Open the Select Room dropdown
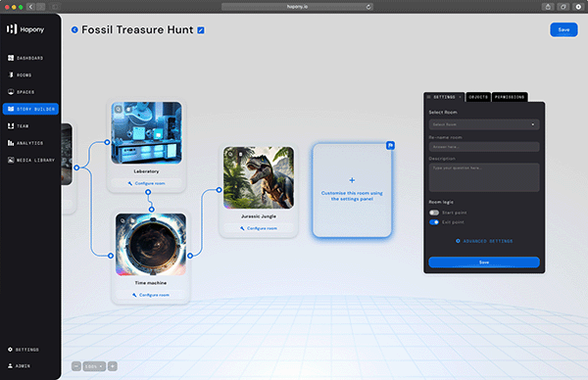Viewport: 588px width, 380px height. (484, 124)
